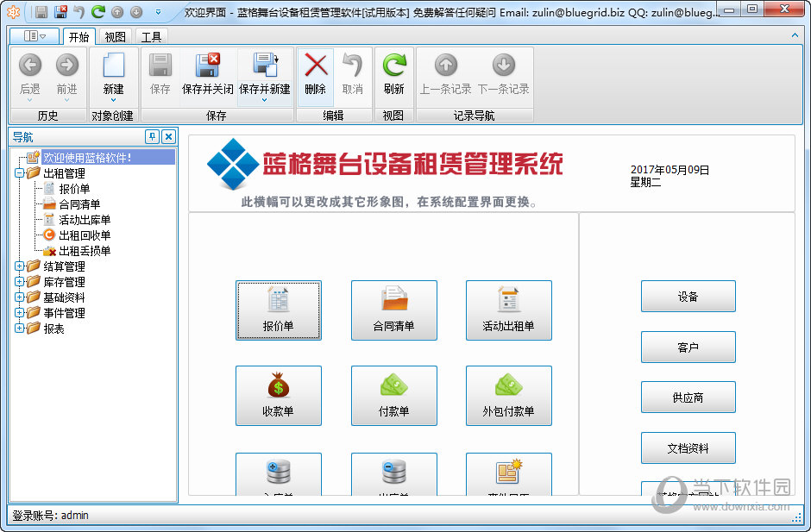Click quick-access undo arrow in title bar

point(79,11)
